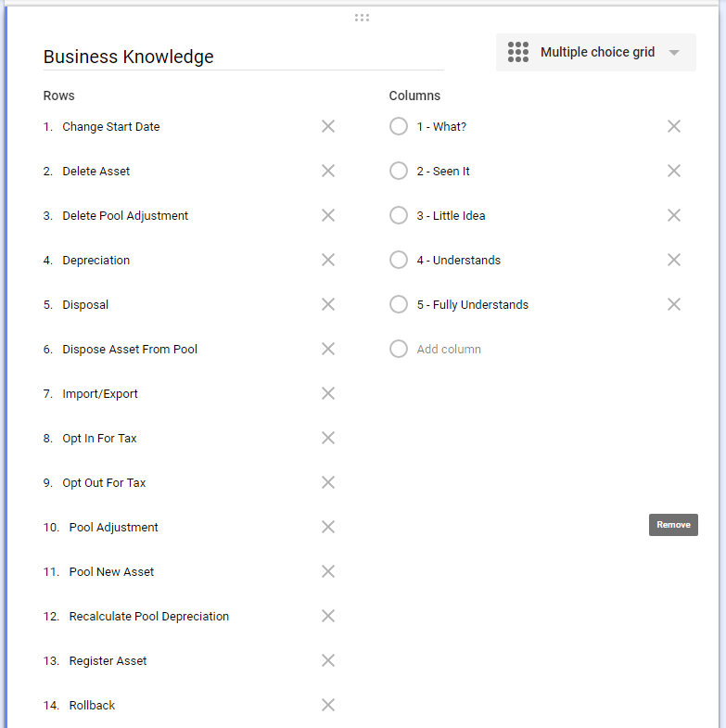Select radio button for '4 - Understands'
Screen dimensions: 726x728
399,260
